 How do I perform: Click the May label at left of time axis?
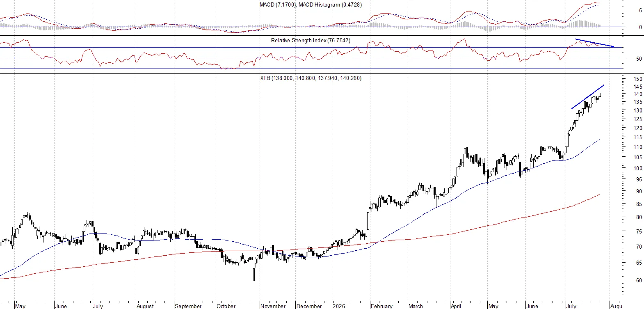pyautogui.click(x=20, y=306)
